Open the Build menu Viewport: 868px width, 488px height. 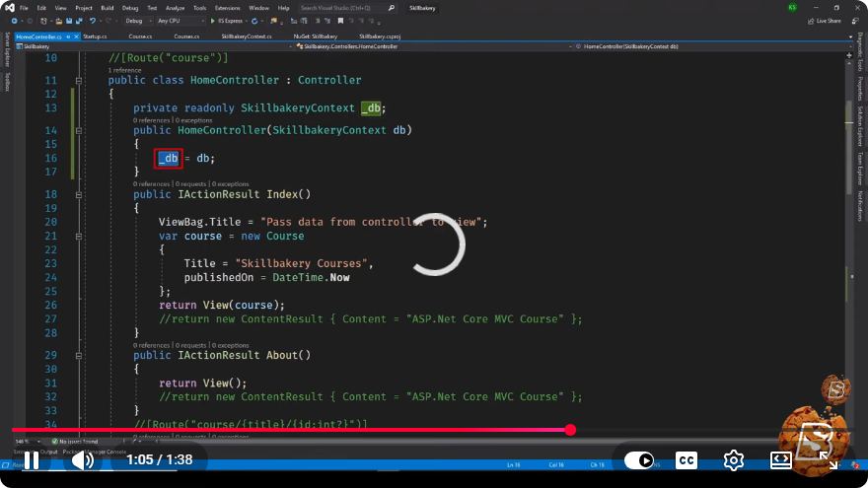click(107, 8)
